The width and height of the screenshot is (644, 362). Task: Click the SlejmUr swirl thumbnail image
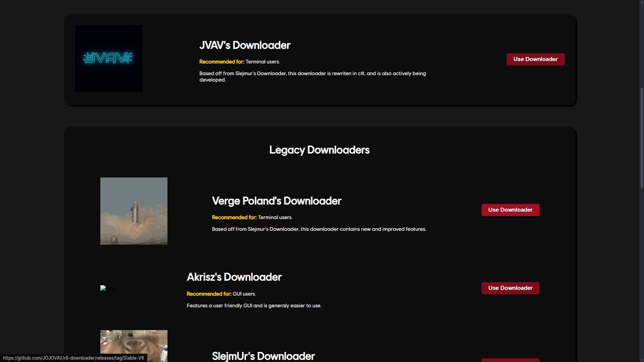(x=134, y=346)
